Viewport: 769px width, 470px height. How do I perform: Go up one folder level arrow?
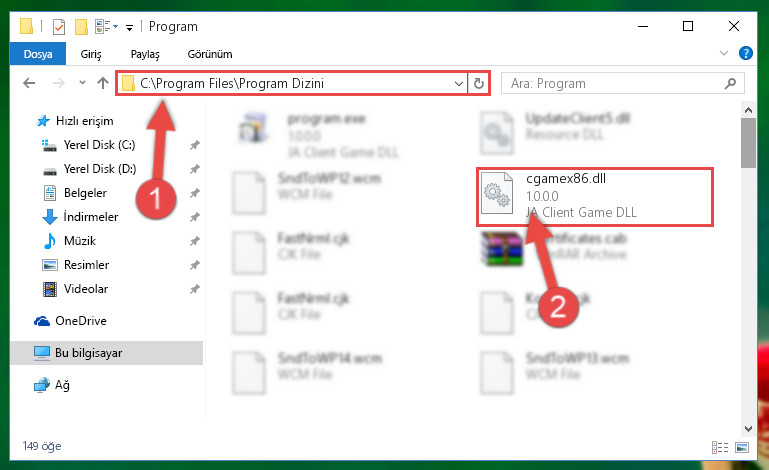click(x=103, y=83)
